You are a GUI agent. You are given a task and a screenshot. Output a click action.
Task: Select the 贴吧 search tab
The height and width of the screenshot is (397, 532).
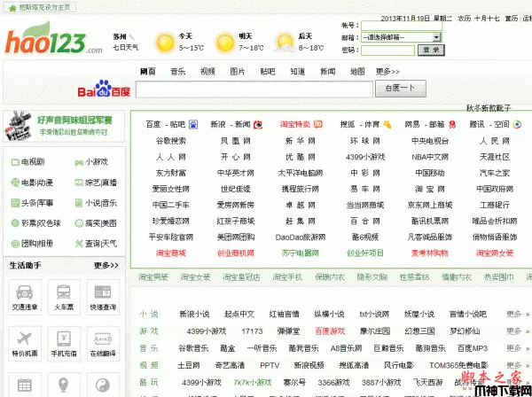(268, 72)
